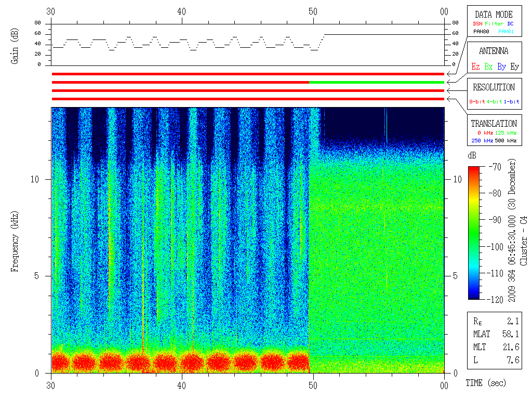
Task: Click the Gain (dB) axis label
Action: point(14,46)
